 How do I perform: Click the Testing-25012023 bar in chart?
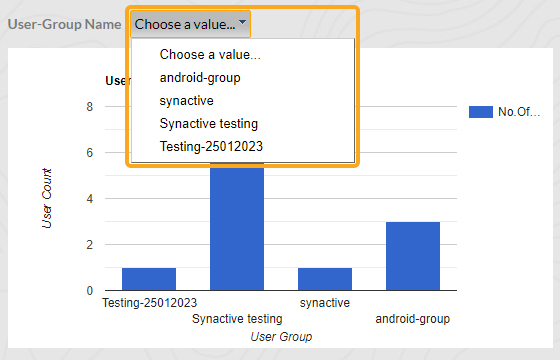coord(149,279)
